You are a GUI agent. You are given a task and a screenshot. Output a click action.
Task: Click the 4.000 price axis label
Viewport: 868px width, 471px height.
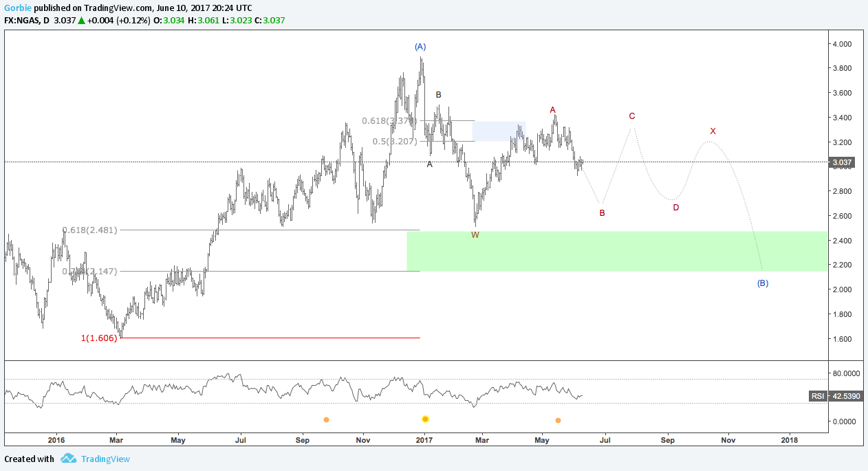click(843, 44)
